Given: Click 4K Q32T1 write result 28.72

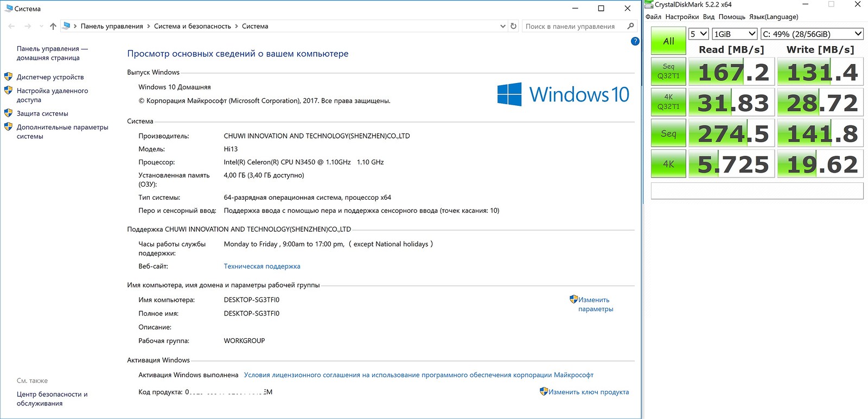Looking at the screenshot, I should [820, 103].
